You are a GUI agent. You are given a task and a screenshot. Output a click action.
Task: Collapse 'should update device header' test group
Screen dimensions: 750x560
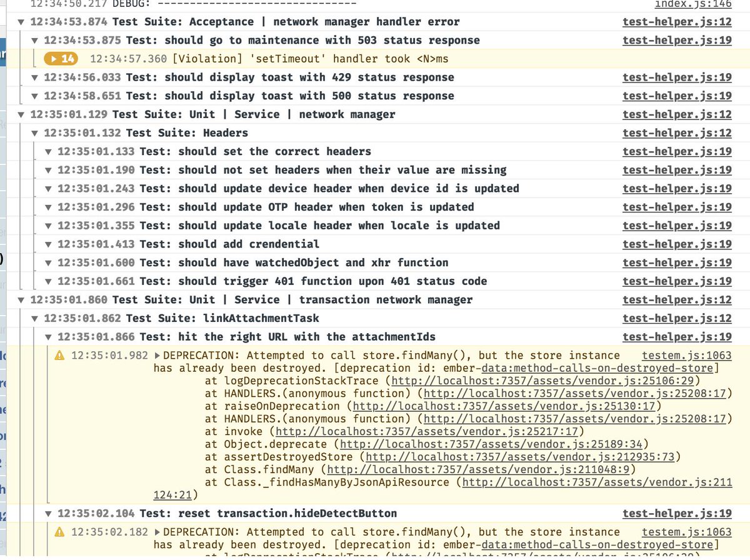pos(50,189)
